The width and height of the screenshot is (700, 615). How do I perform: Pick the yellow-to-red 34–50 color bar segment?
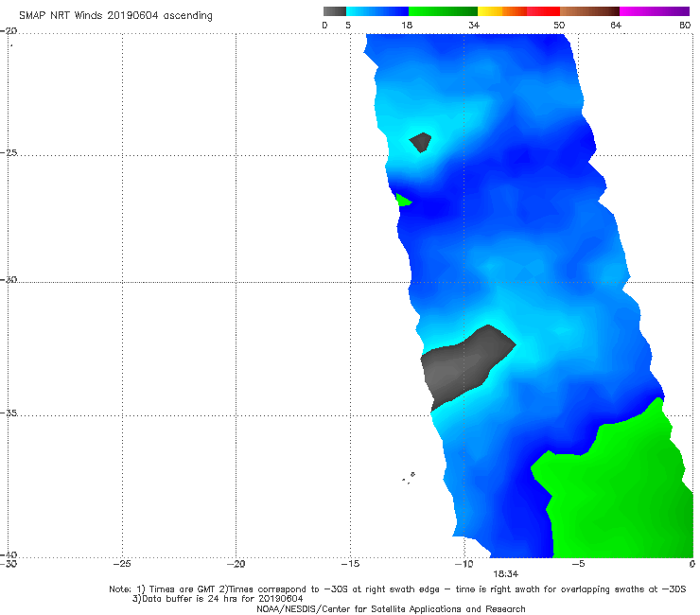(518, 11)
